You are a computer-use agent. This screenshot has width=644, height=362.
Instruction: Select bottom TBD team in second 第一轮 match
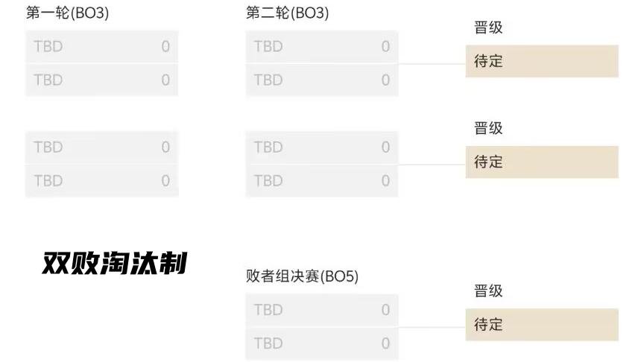[101, 181]
